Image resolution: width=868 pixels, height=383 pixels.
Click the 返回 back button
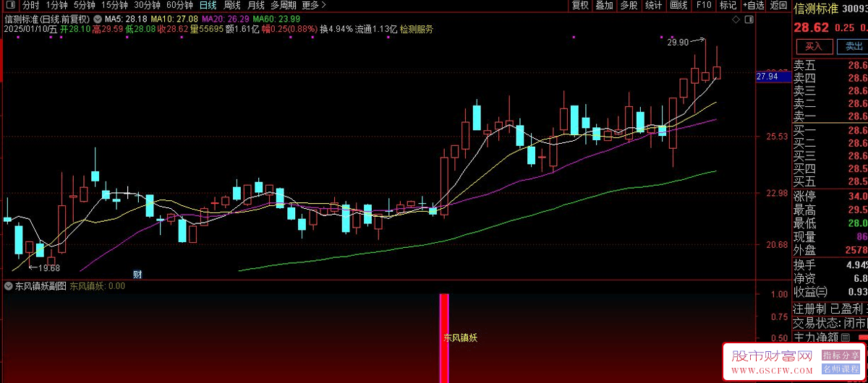tap(778, 5)
